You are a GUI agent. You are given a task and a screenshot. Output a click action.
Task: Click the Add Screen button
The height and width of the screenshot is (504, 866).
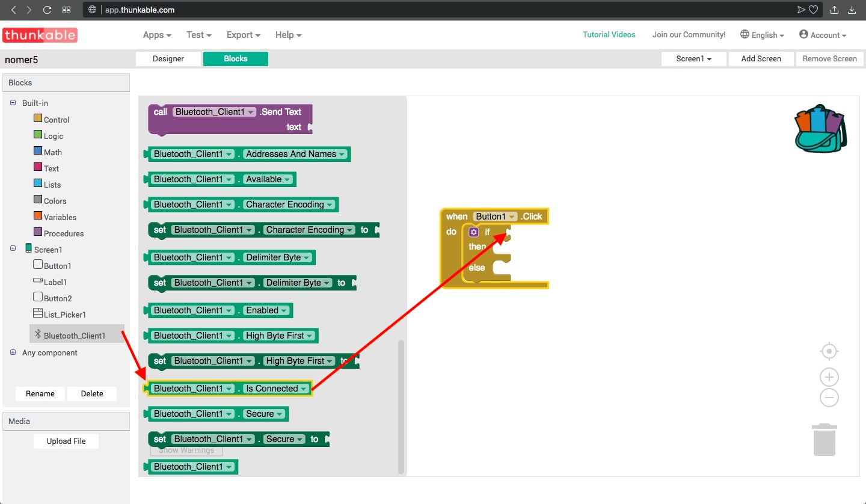coord(761,59)
